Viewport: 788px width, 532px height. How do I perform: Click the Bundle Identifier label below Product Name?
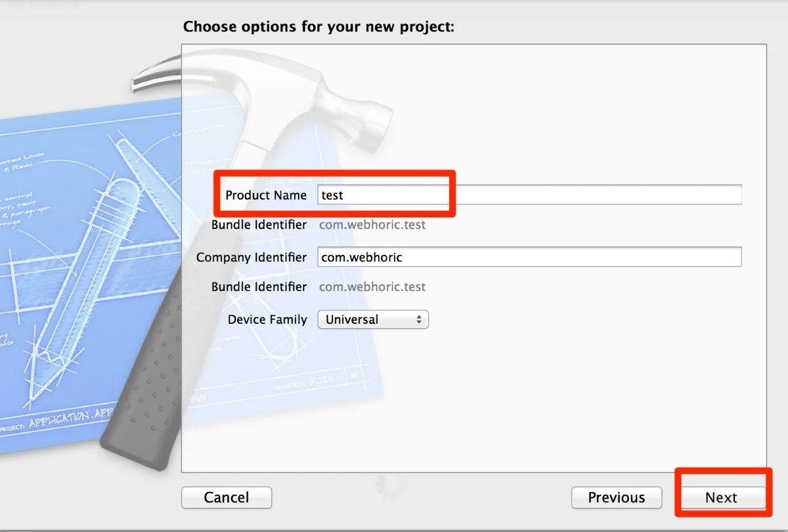pyautogui.click(x=259, y=225)
